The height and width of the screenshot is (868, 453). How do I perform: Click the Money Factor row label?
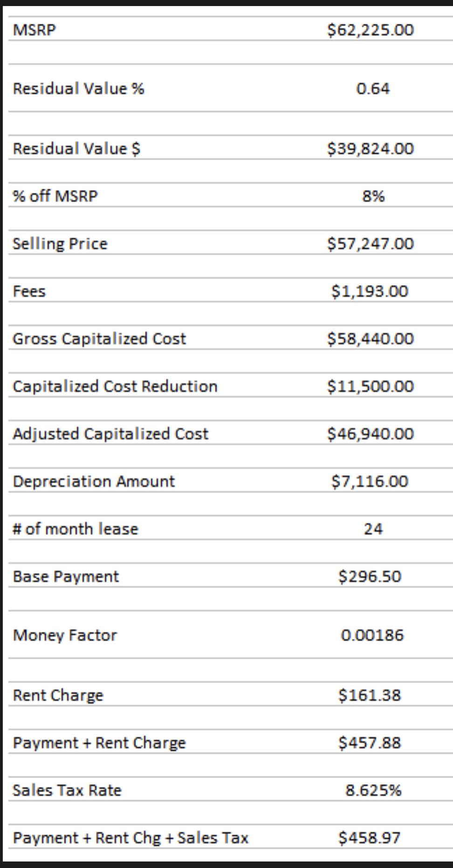pos(65,635)
